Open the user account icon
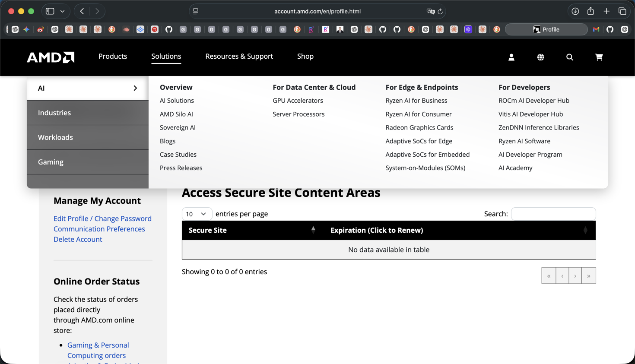Viewport: 635px width, 364px height. click(x=511, y=57)
